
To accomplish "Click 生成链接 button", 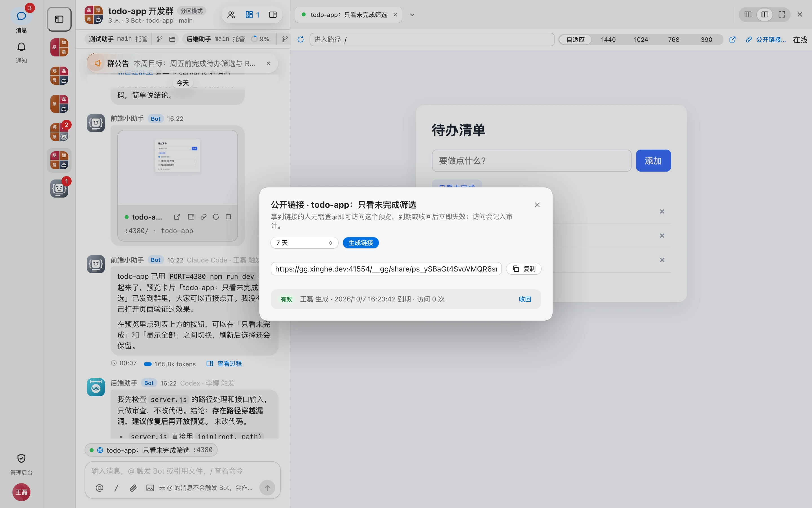I will [x=361, y=243].
